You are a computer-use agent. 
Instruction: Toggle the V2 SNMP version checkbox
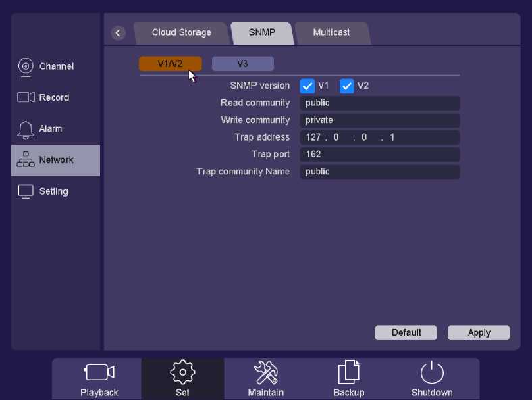tap(347, 86)
